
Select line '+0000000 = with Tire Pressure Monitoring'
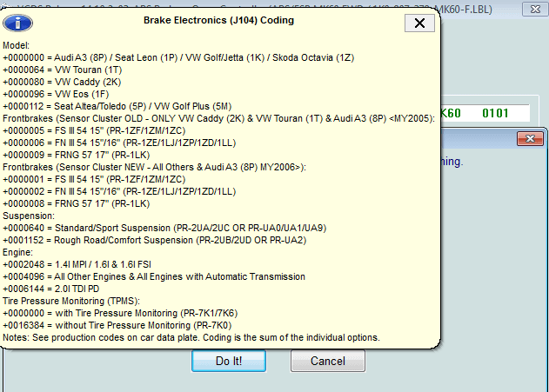[120, 313]
